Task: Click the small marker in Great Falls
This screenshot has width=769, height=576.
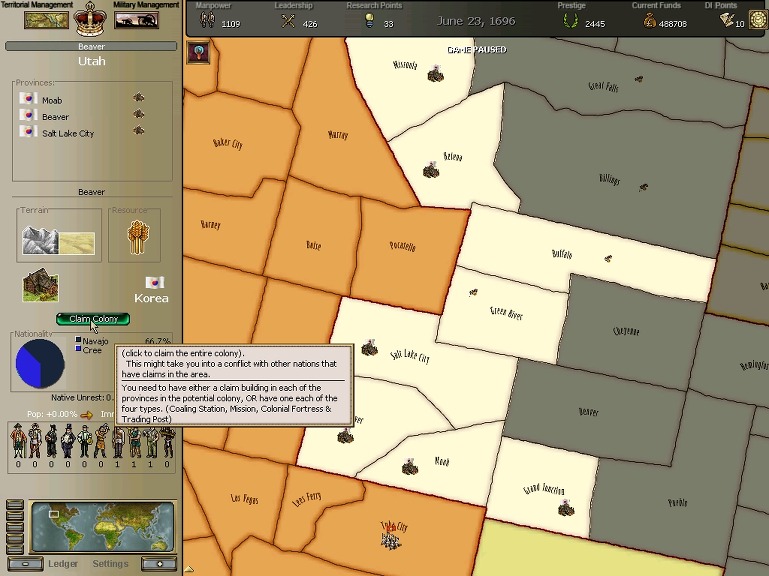Action: (639, 79)
